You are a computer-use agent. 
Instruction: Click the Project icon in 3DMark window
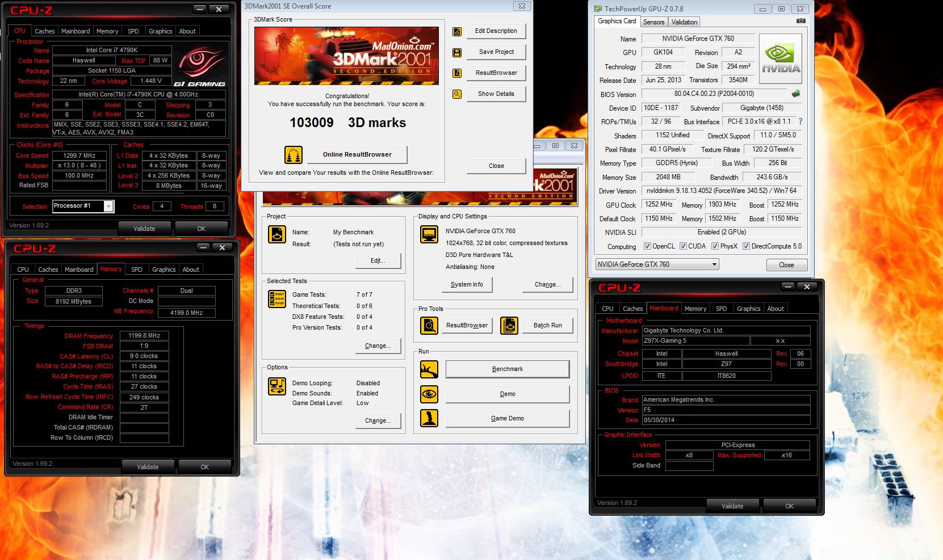pyautogui.click(x=276, y=234)
